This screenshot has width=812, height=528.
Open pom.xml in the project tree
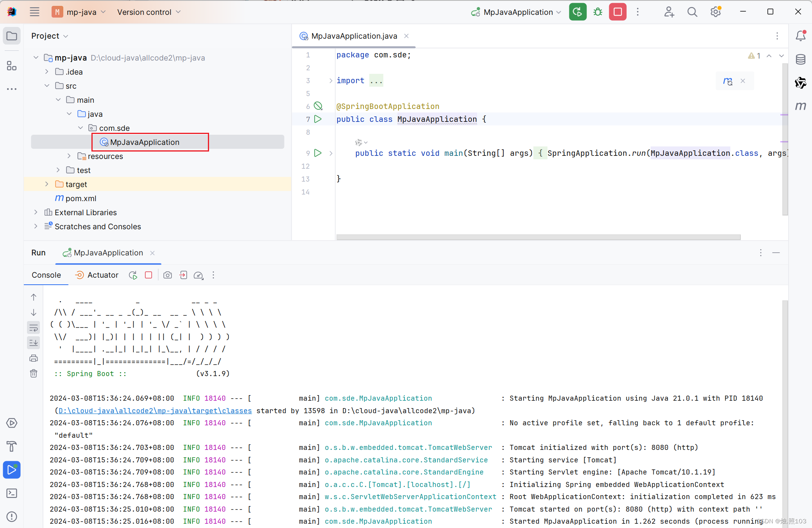click(x=80, y=198)
